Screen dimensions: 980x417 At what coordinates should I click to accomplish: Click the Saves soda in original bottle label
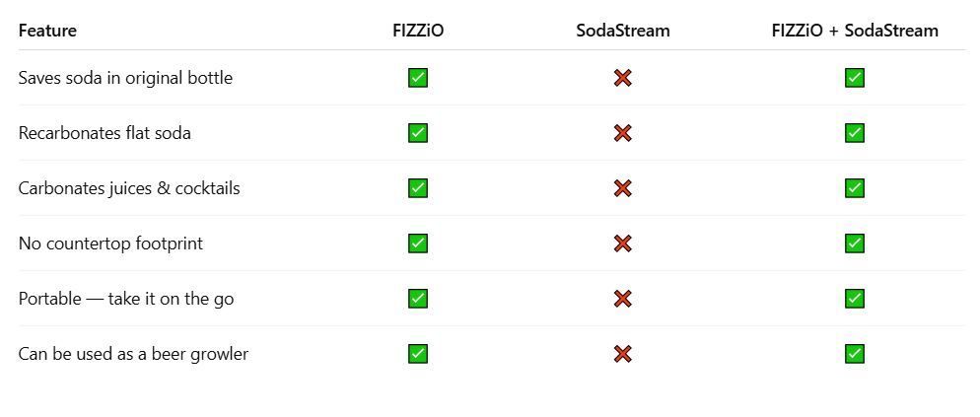pyautogui.click(x=125, y=78)
